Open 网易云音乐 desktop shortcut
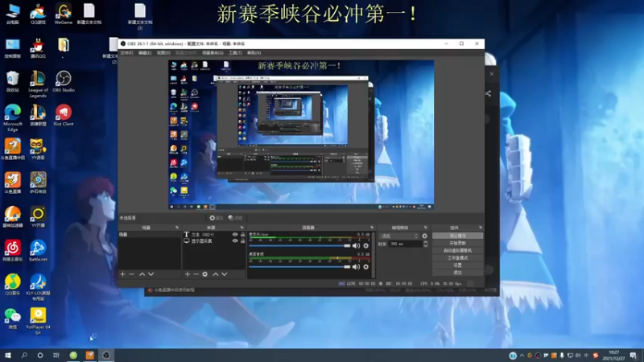 [13, 251]
